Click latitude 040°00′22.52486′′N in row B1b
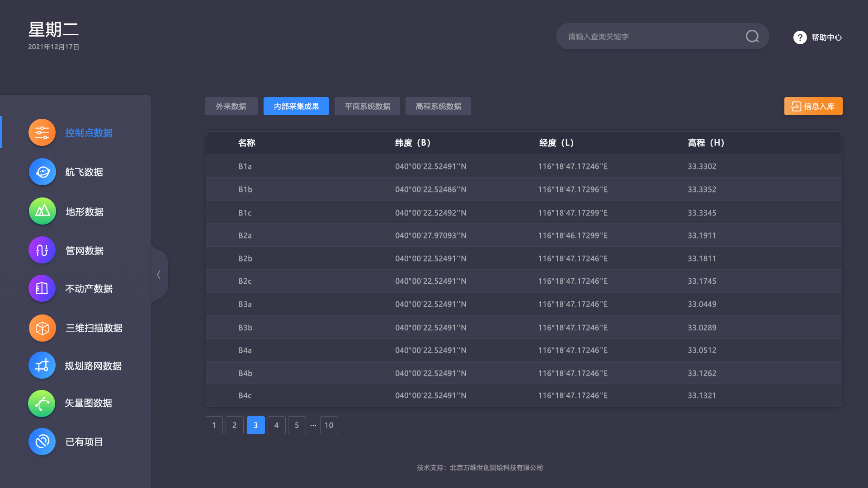Screen dimensions: 868x488 [x=431, y=189]
